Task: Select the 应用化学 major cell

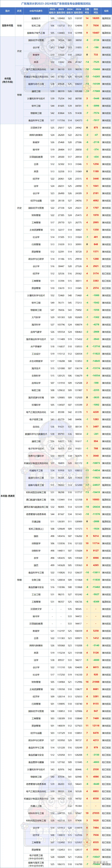Action: click(x=36, y=383)
